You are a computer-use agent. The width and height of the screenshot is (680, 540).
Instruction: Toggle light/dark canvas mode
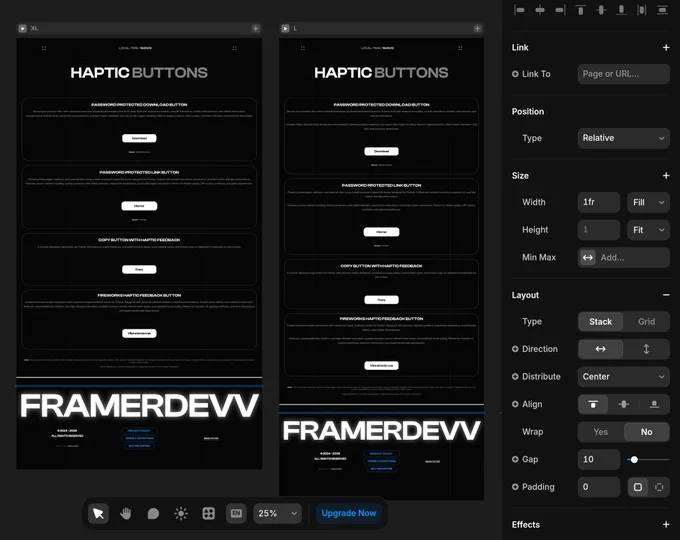(x=181, y=514)
